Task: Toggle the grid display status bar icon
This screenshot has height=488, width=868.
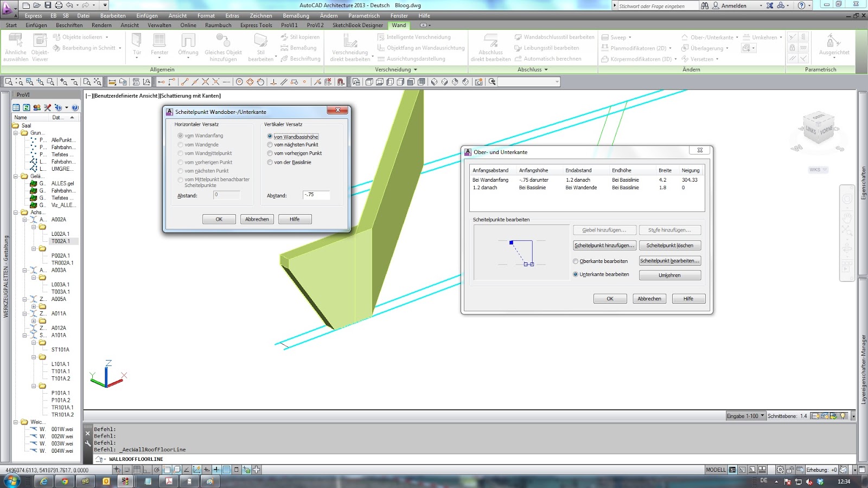Action: (137, 470)
